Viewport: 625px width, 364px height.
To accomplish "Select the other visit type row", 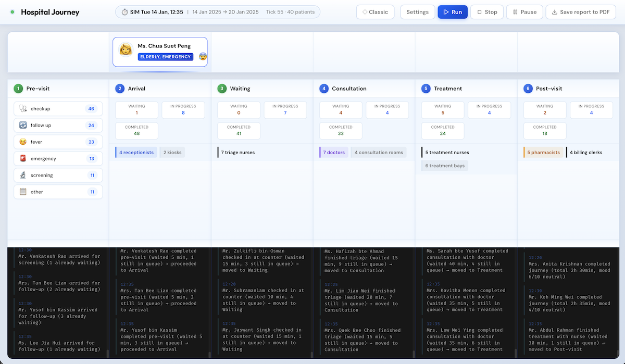I will point(58,192).
